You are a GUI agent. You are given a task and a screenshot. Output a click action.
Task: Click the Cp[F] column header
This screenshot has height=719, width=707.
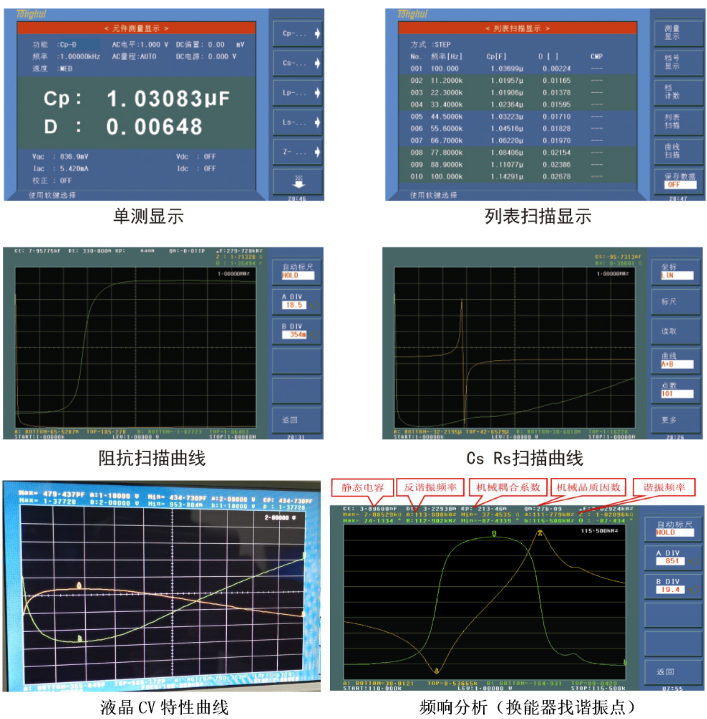click(496, 56)
